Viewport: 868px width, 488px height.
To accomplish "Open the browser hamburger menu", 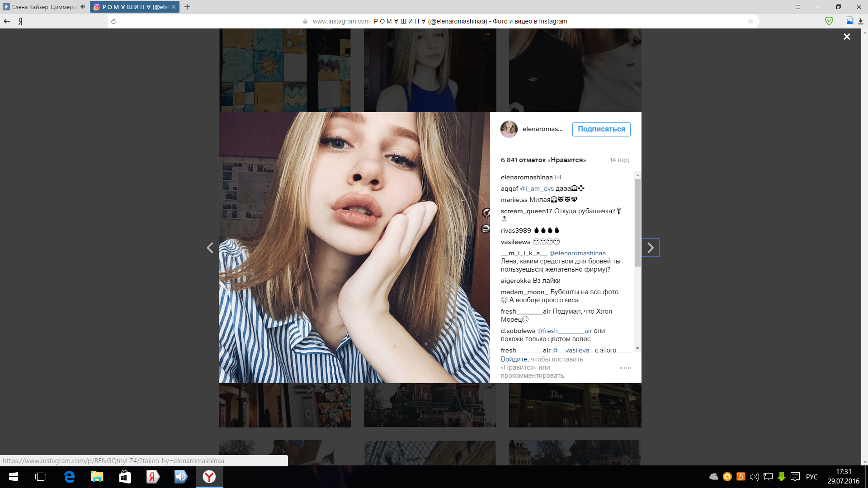I will [x=798, y=7].
